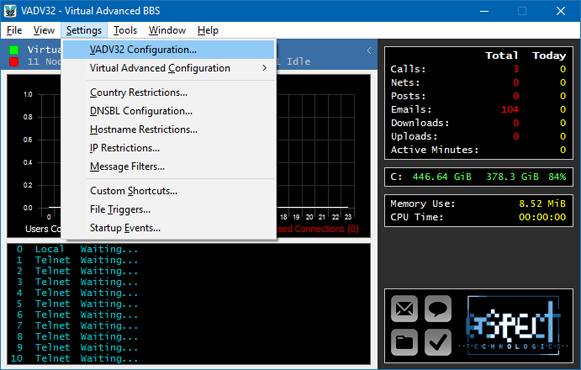Click the Calls total value 3
The image size is (581, 370).
point(516,69)
